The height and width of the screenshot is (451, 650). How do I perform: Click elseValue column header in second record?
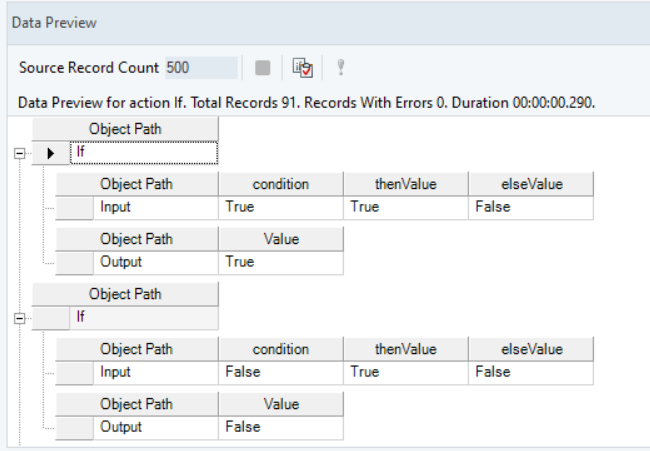point(531,349)
